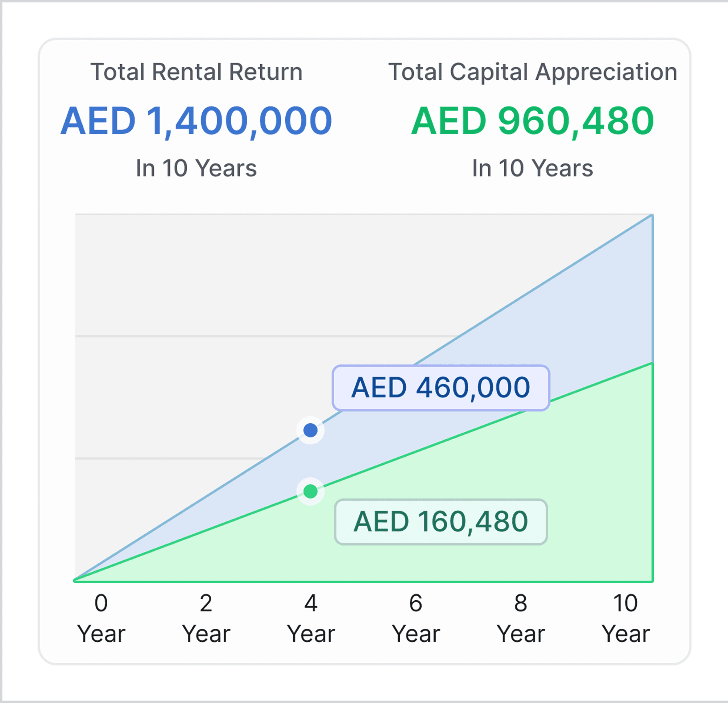Click the "In 10 Years" text under rental return
This screenshot has height=703, width=728.
196,168
